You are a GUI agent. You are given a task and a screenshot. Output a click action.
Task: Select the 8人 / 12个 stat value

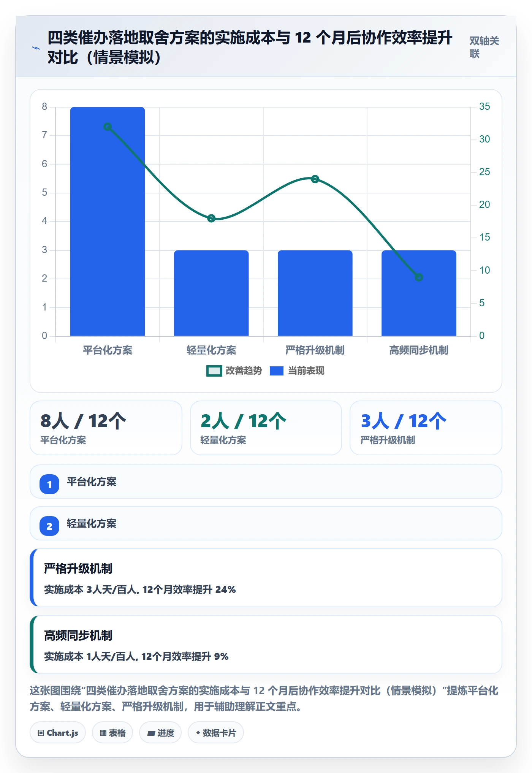click(83, 421)
